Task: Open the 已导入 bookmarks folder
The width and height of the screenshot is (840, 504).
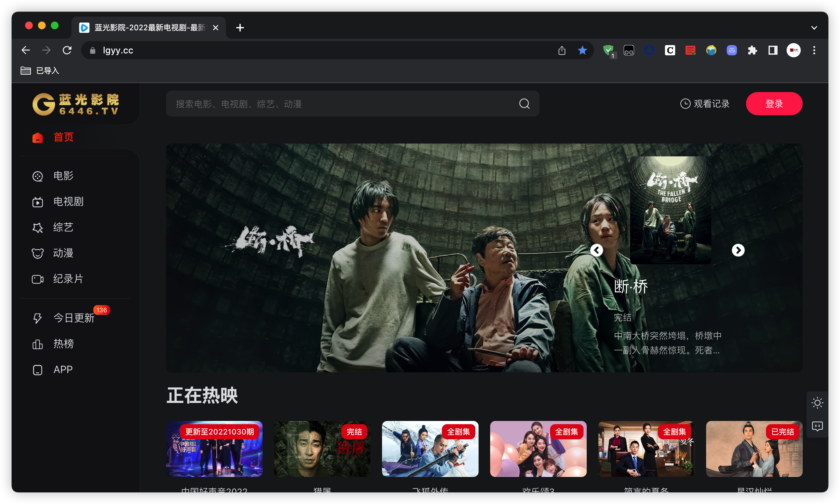Action: [x=40, y=70]
